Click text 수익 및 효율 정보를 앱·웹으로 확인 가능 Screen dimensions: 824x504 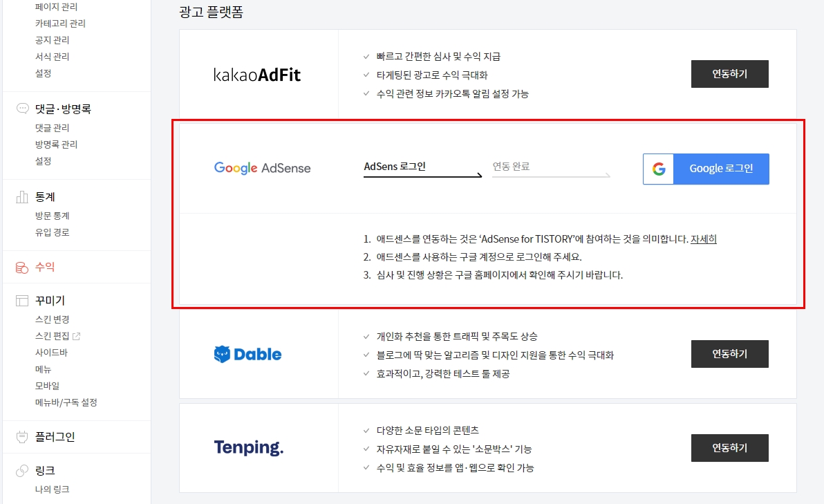pos(455,468)
